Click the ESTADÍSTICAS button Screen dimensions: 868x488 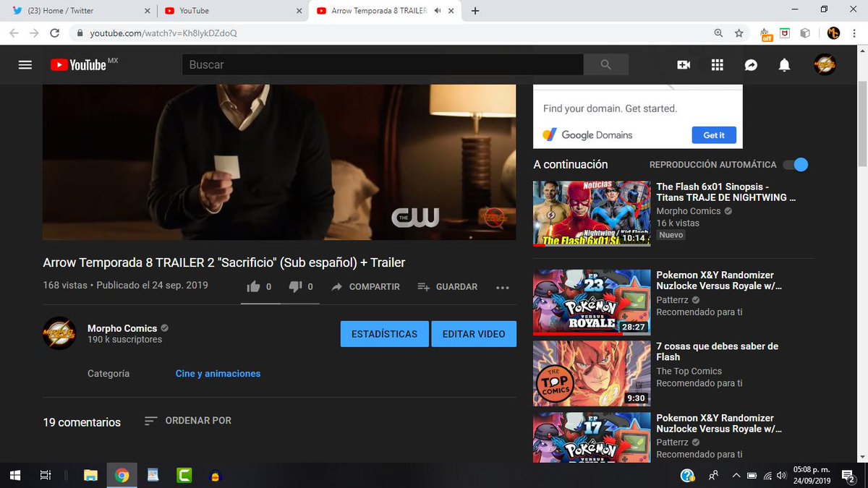tap(384, 334)
